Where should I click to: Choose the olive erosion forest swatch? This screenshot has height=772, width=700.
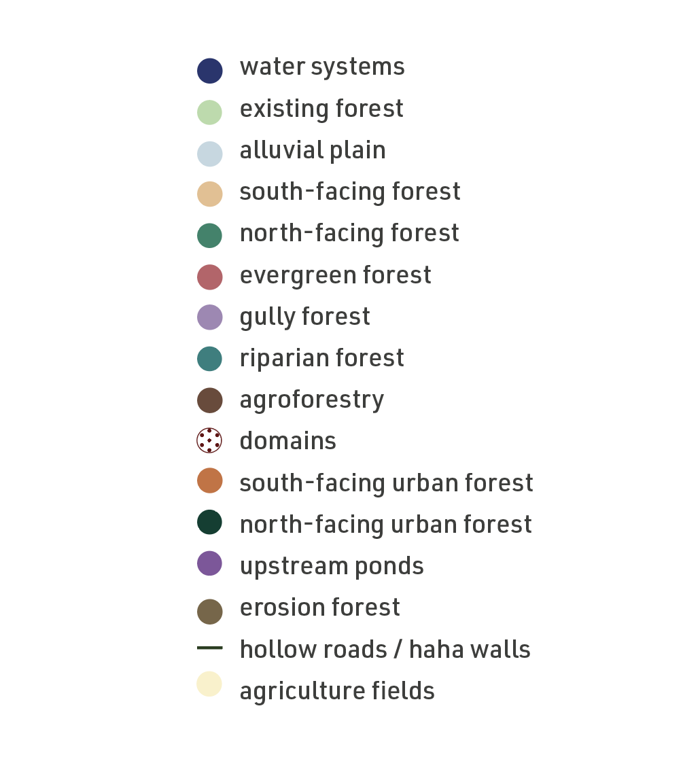pos(210,612)
